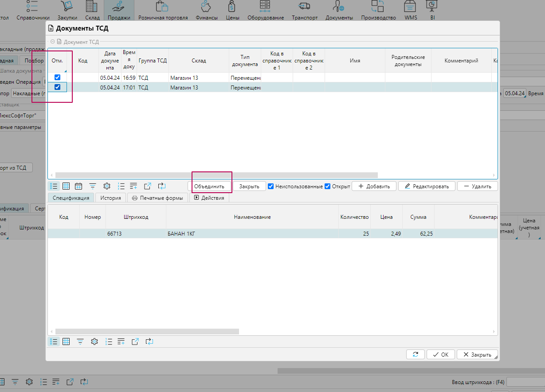Click export icon in upper documents toolbar
Viewport: 545px width, 392px height.
coord(148,186)
